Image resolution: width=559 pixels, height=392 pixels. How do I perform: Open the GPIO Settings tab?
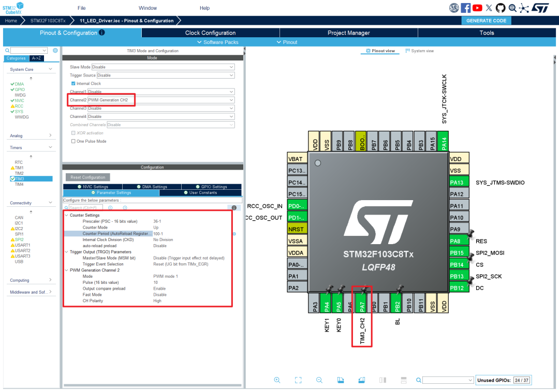coord(211,187)
